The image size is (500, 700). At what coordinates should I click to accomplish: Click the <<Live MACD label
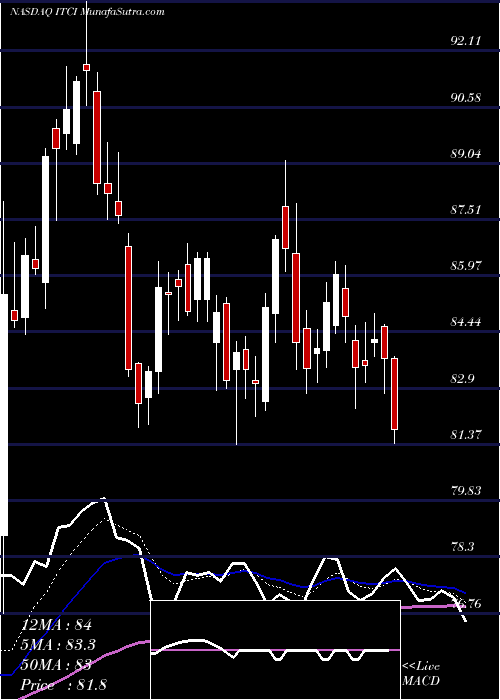[421, 673]
